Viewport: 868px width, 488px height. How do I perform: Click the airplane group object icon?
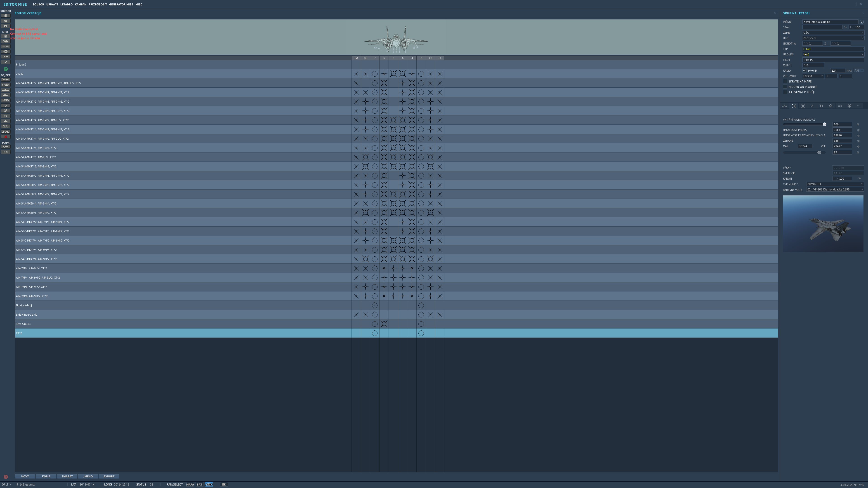pos(5,80)
